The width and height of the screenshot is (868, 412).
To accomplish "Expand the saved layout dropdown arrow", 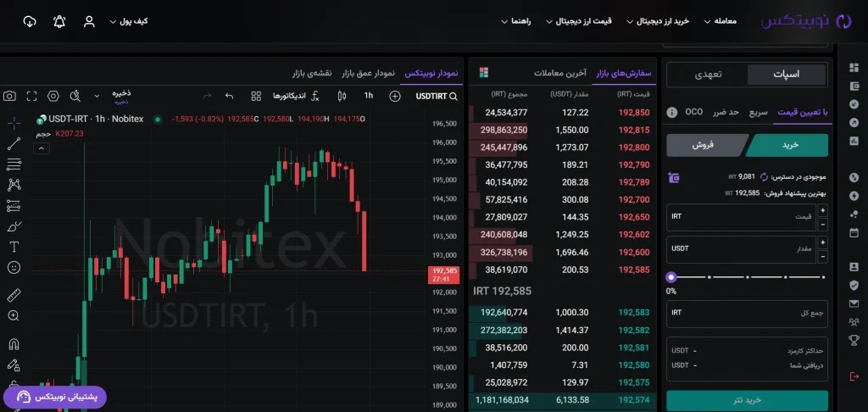I will (97, 96).
